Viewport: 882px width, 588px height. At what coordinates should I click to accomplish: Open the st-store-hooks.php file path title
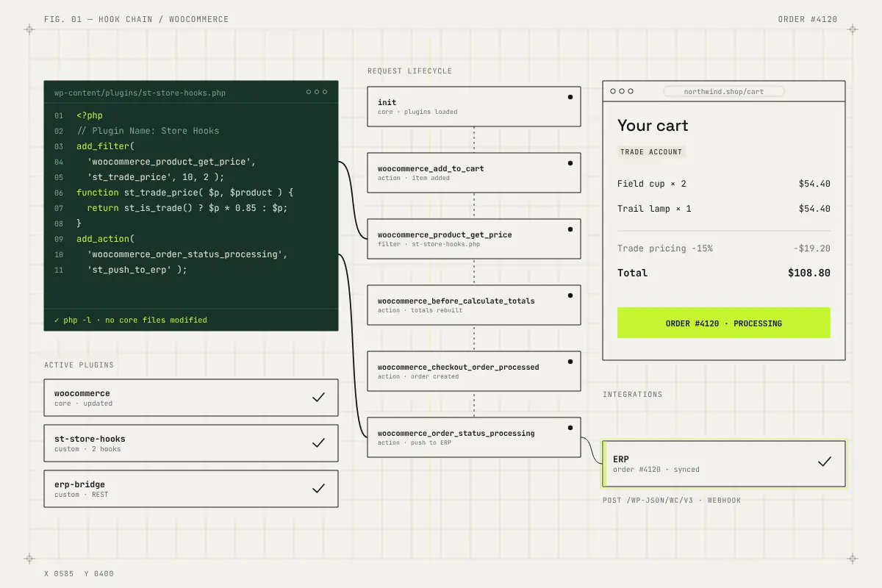(x=140, y=93)
